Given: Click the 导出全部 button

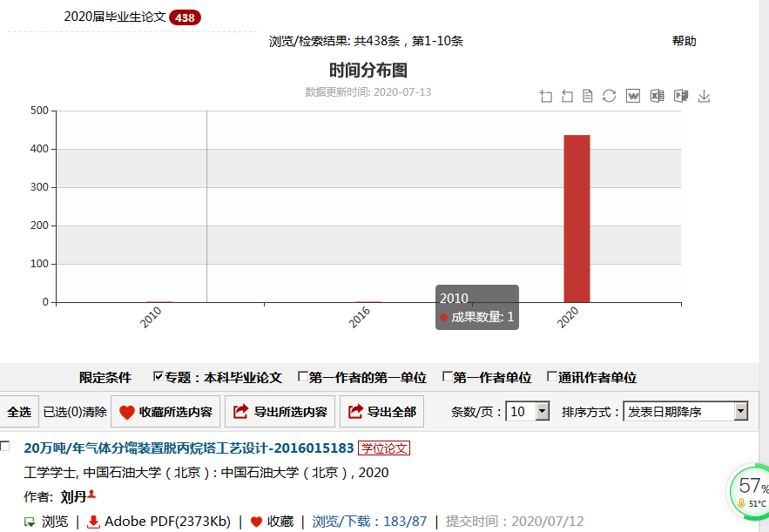Looking at the screenshot, I should click(x=381, y=412).
